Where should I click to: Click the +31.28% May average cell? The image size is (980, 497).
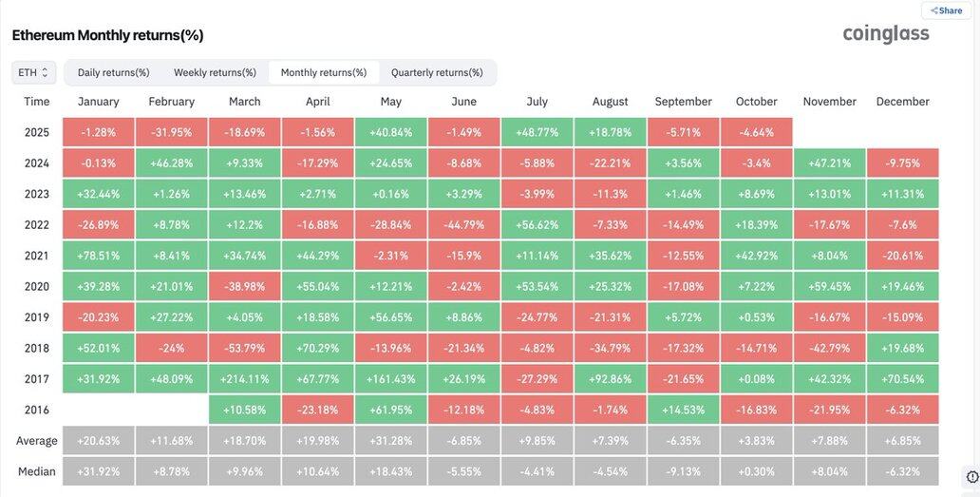(x=390, y=441)
